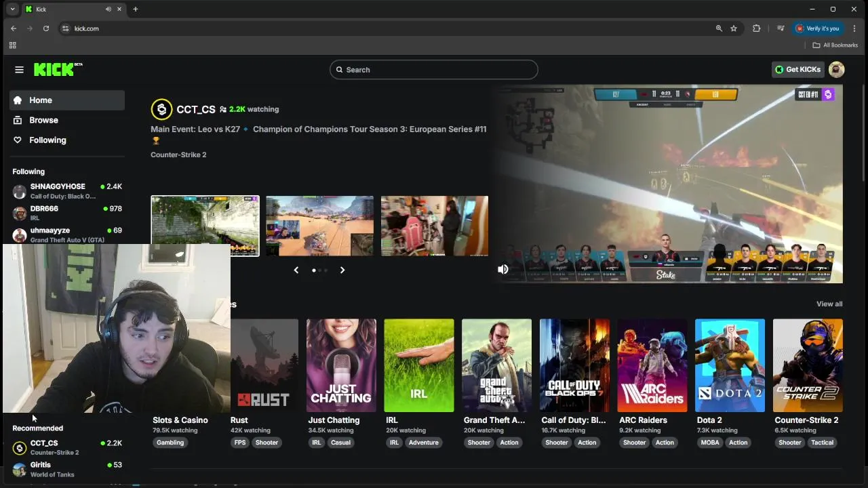
Task: Open Chrome three-dot menu
Action: (x=854, y=28)
